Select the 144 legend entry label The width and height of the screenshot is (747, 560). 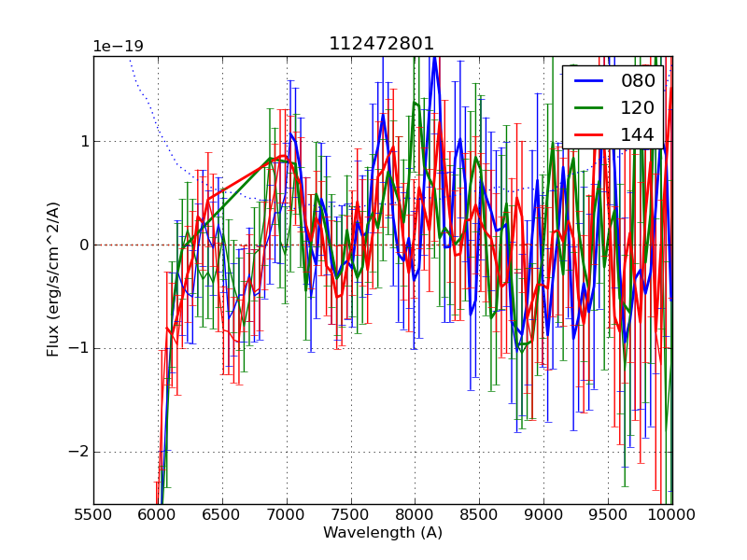638,134
